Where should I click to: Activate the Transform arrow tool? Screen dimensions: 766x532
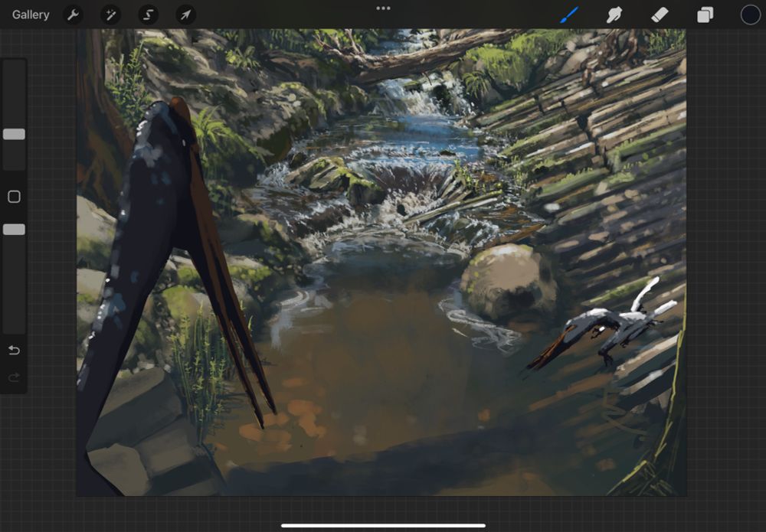[185, 15]
